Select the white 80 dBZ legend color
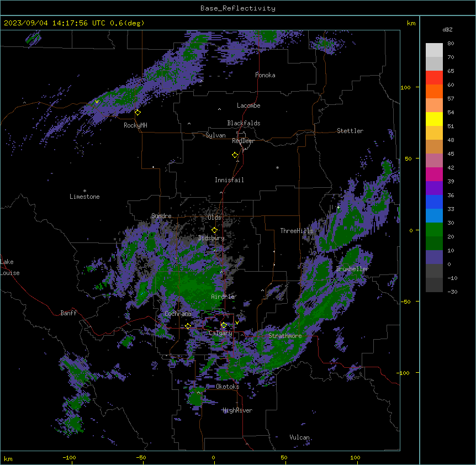The height and width of the screenshot is (465, 476). click(x=434, y=50)
